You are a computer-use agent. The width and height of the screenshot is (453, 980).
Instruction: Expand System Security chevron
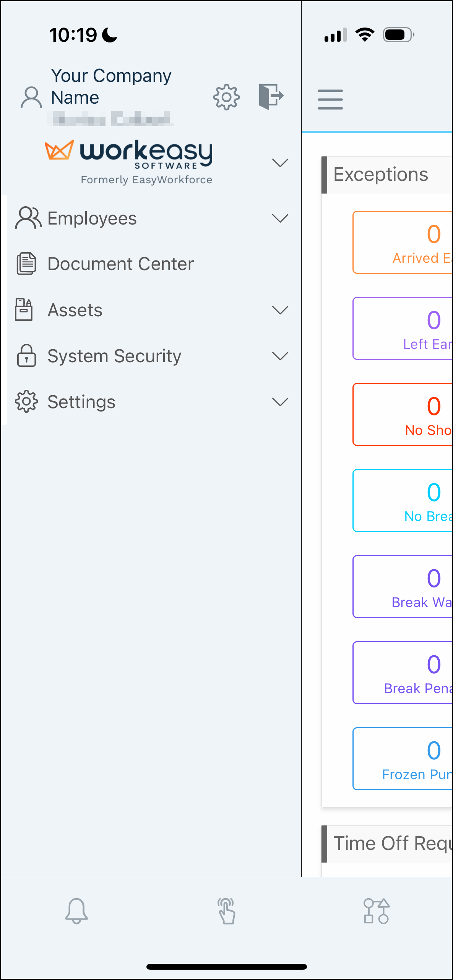[x=280, y=356]
